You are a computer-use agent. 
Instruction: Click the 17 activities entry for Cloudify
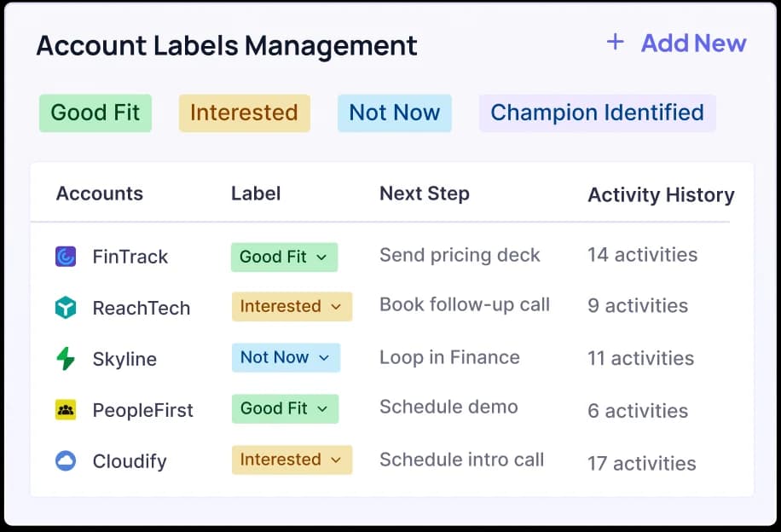pos(640,463)
